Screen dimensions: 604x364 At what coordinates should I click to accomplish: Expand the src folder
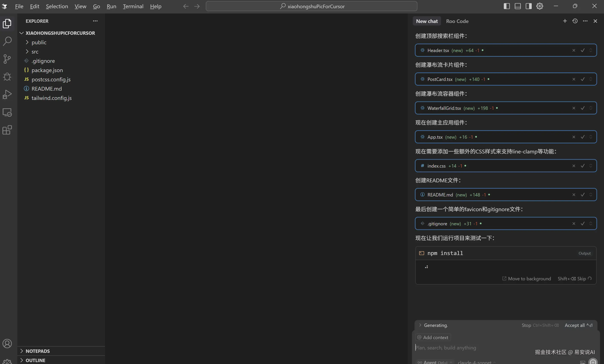[35, 52]
